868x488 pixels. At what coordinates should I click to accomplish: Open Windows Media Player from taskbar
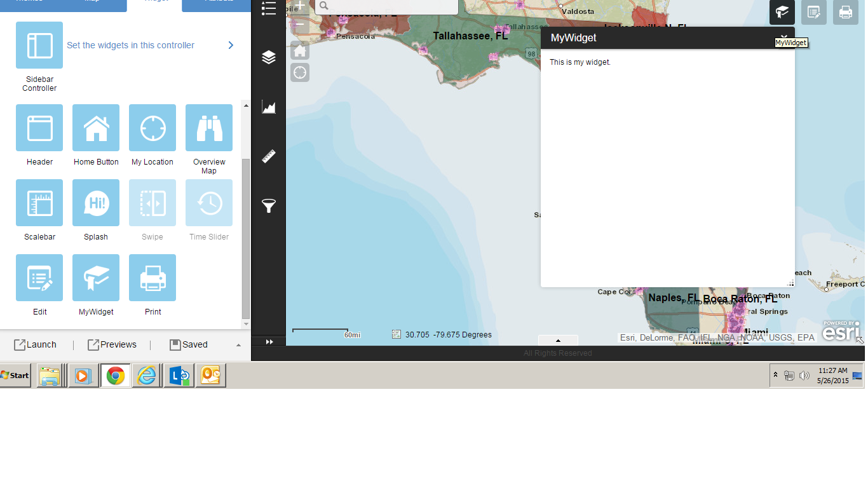point(83,376)
